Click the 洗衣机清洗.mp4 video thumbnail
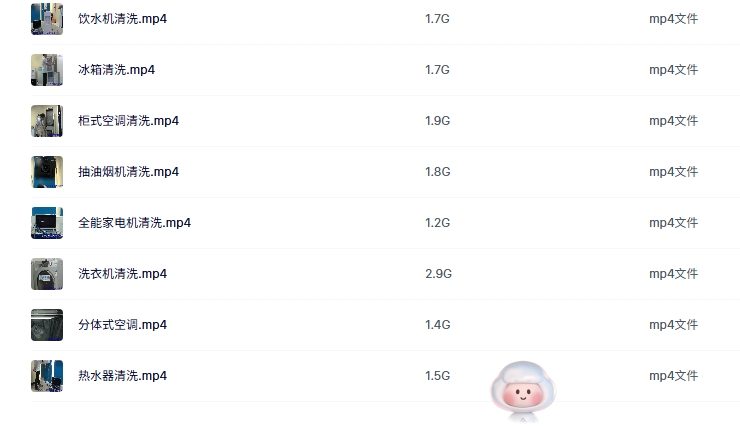The image size is (740, 426). 47,274
